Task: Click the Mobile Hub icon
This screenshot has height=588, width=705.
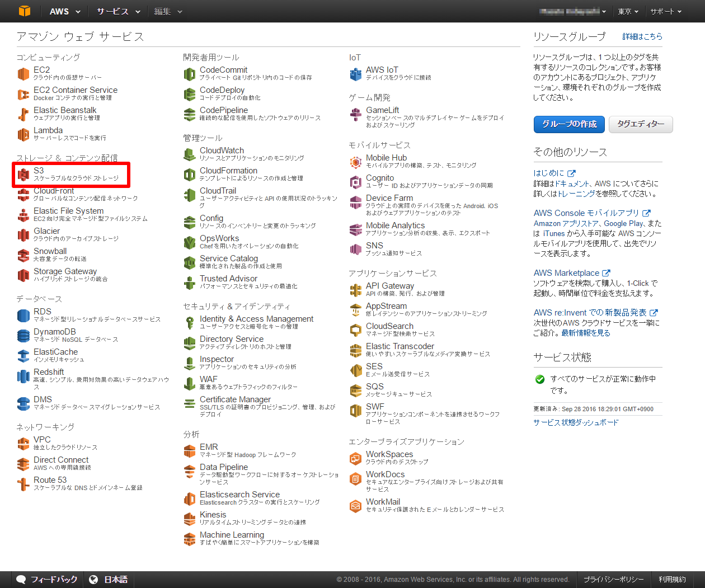Action: coord(355,162)
